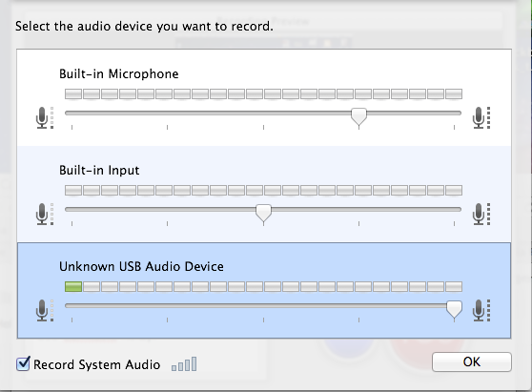The height and width of the screenshot is (392, 532).
Task: Click the Built-in Microphone level meter
Action: point(263,94)
